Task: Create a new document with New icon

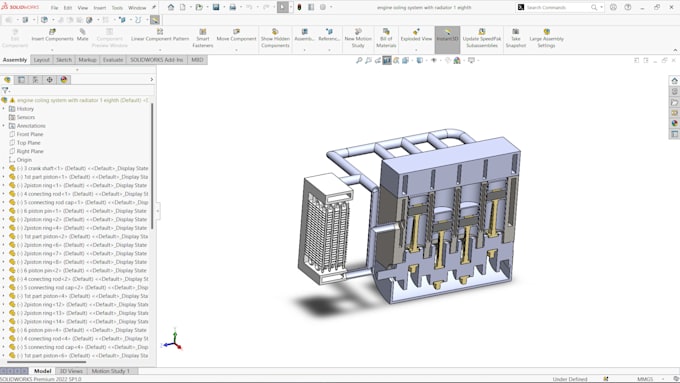Action: [183, 7]
